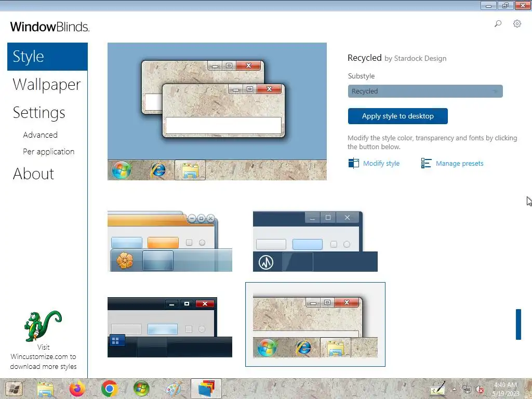The height and width of the screenshot is (399, 532).
Task: Switch to the Style tab
Action: pos(47,57)
